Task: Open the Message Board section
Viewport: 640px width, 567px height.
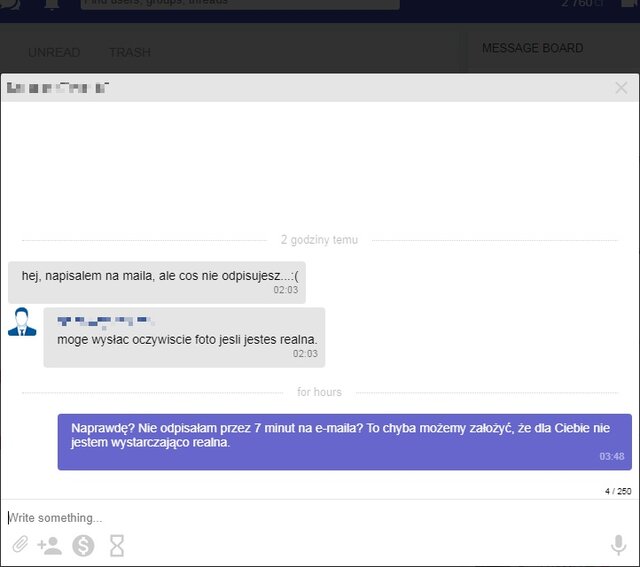Action: pyautogui.click(x=532, y=48)
